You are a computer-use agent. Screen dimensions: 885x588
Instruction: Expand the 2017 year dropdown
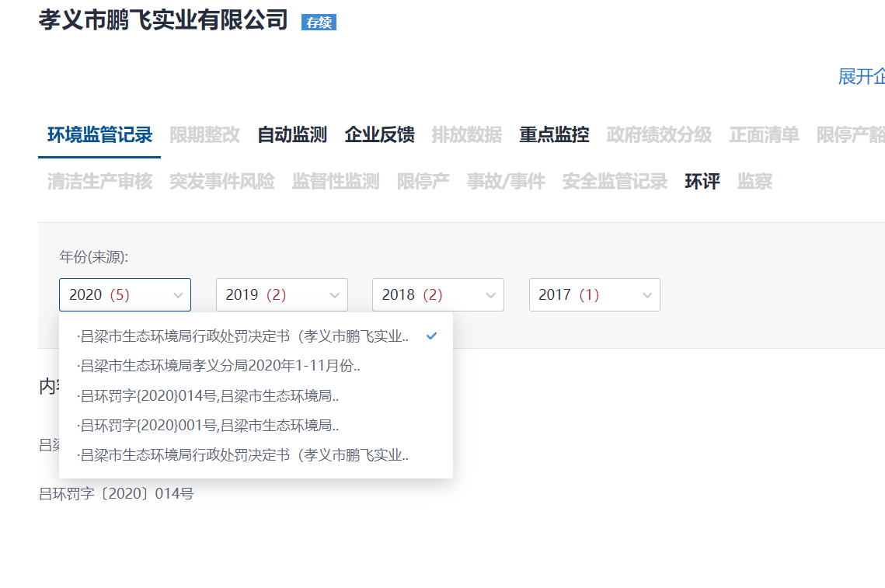pos(594,294)
